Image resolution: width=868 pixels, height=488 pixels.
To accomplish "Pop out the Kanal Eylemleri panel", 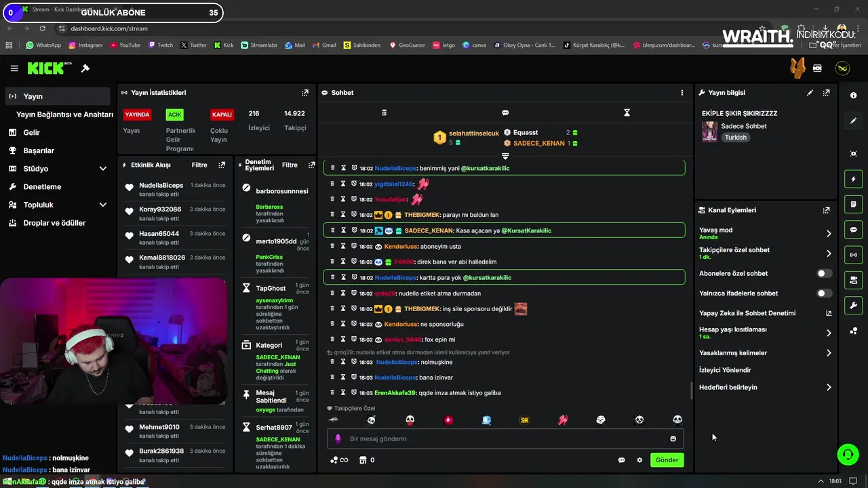I will click(x=826, y=210).
